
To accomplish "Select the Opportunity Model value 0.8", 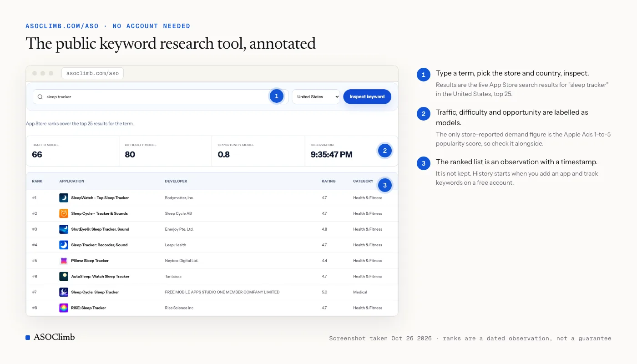I will (224, 155).
